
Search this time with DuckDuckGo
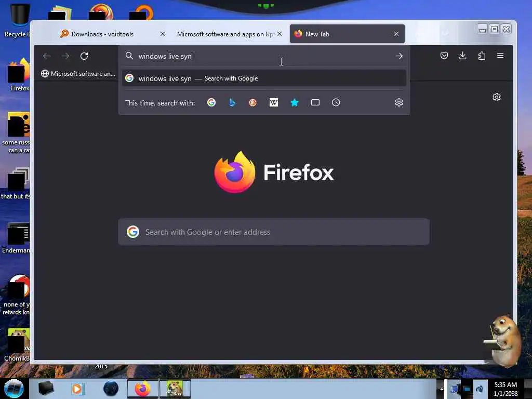click(x=253, y=102)
